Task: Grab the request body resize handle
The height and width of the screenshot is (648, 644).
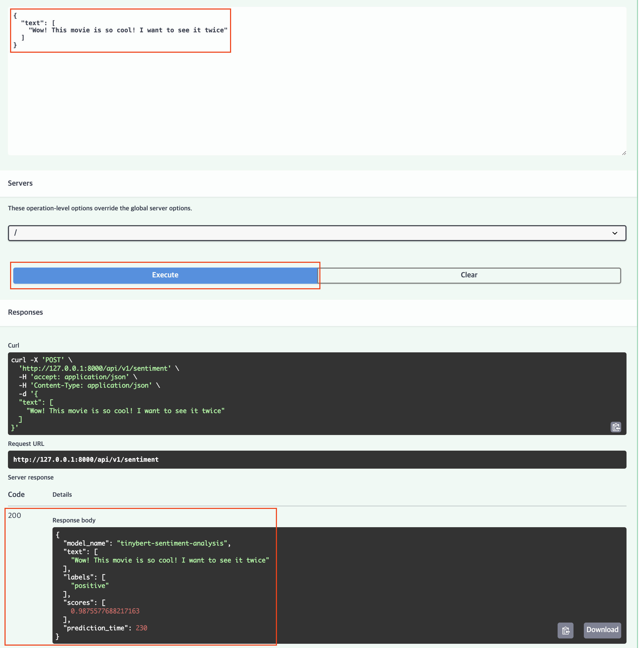Action: (624, 153)
